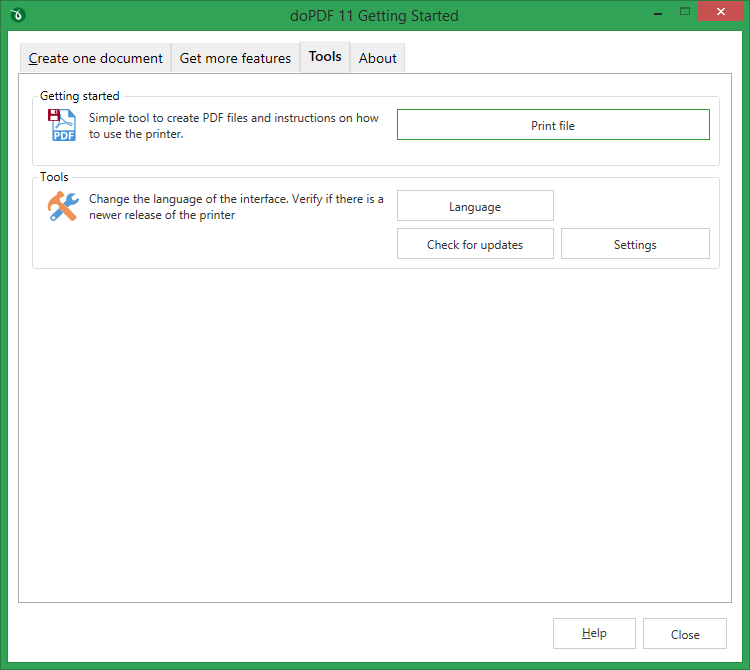Click the Print file button
Screen dimensions: 750x670
point(553,125)
